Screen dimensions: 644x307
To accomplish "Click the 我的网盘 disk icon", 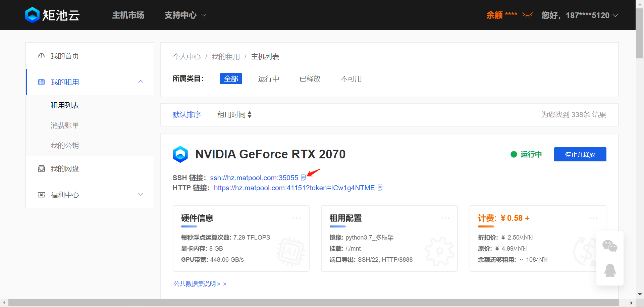I will pyautogui.click(x=41, y=168).
